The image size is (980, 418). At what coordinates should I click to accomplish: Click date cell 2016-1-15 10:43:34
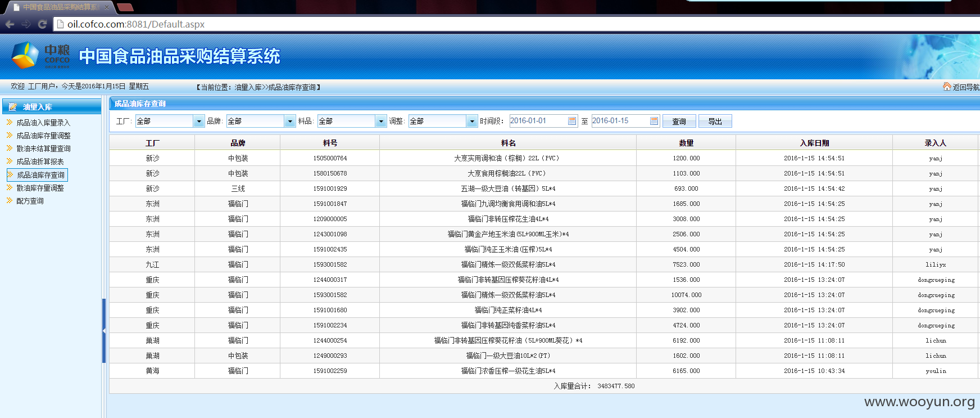pyautogui.click(x=814, y=371)
